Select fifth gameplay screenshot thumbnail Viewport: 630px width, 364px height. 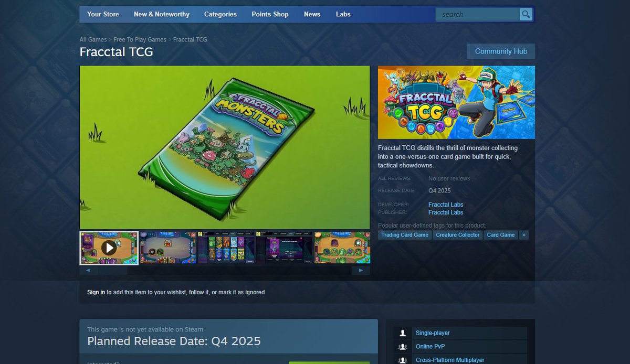click(342, 248)
